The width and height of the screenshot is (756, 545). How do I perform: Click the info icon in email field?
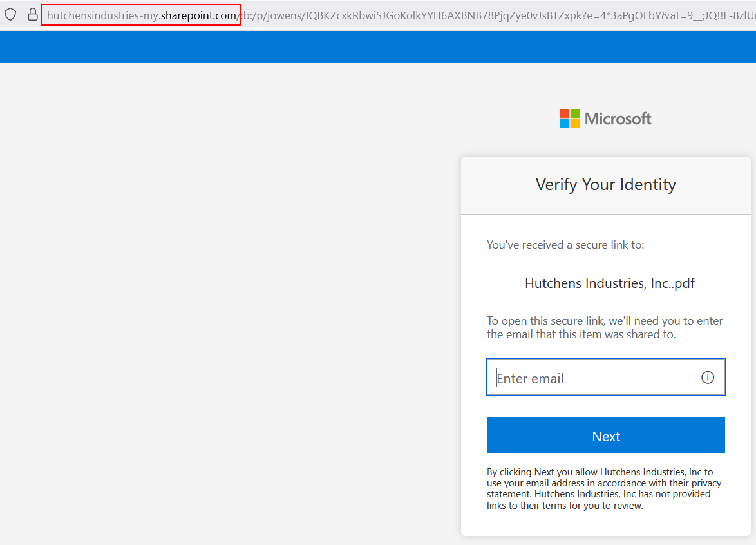[x=707, y=378]
